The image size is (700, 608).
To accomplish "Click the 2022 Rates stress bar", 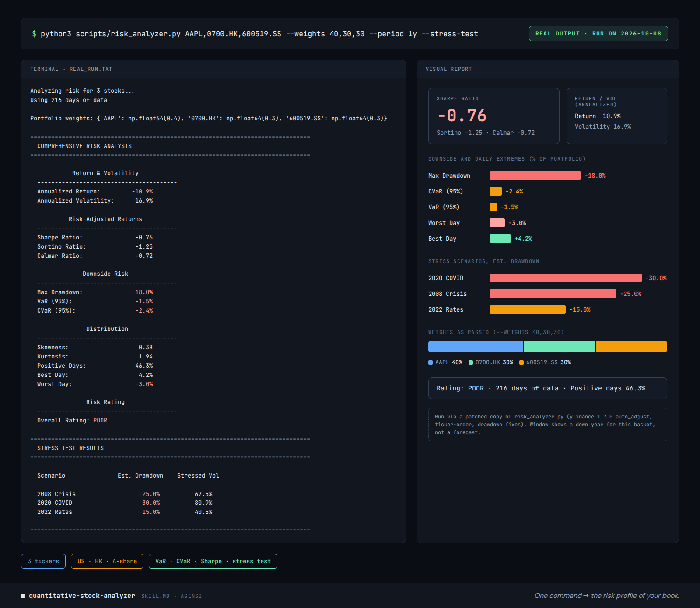I will pyautogui.click(x=528, y=309).
